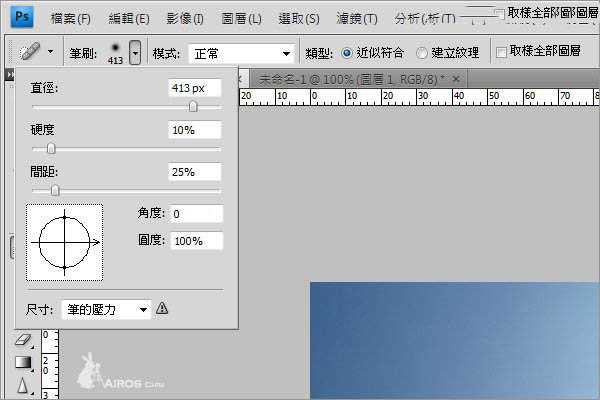Close the 未命名-1 document tab
This screenshot has width=600, height=400.
coord(456,78)
